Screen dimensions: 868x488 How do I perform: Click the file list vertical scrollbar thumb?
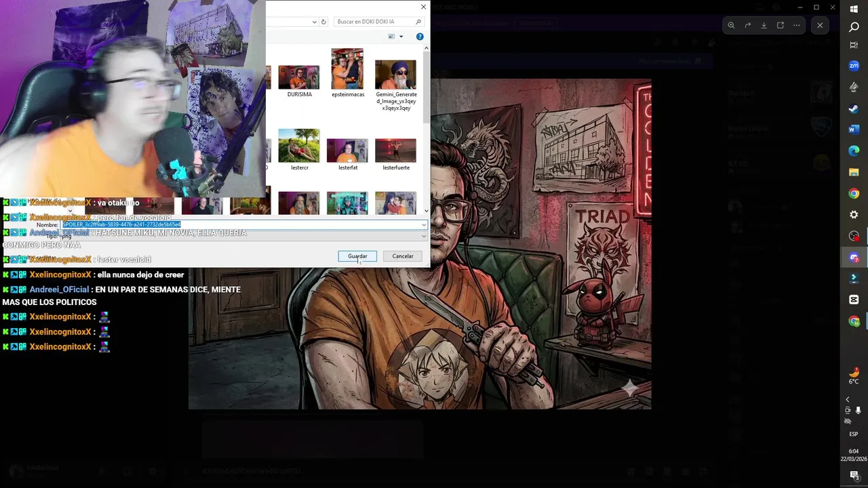coord(426,88)
